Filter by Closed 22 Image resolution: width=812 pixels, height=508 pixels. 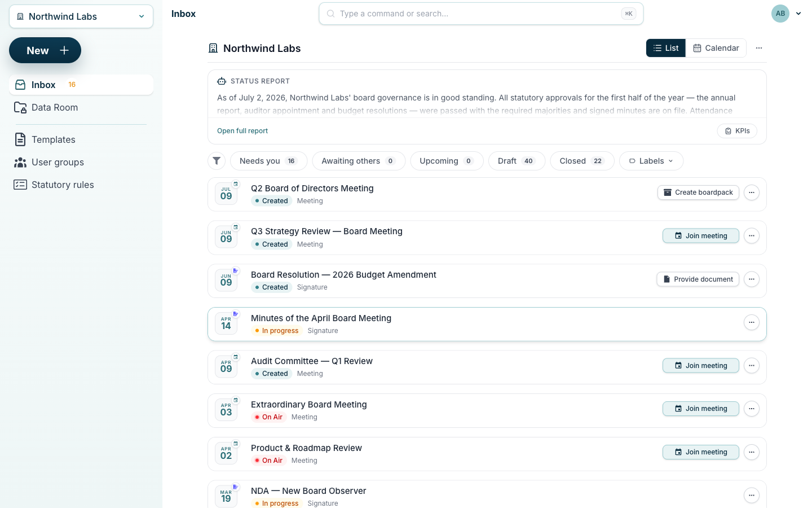582,161
